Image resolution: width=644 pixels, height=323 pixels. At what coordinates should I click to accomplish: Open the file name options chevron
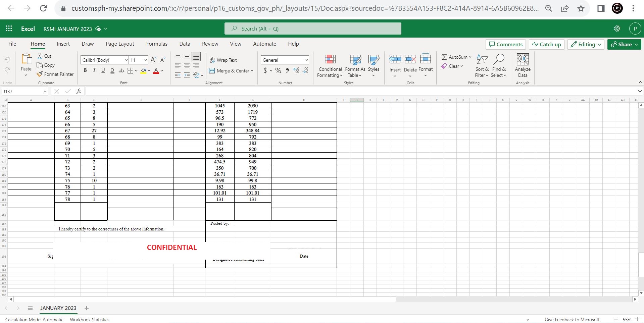105,29
